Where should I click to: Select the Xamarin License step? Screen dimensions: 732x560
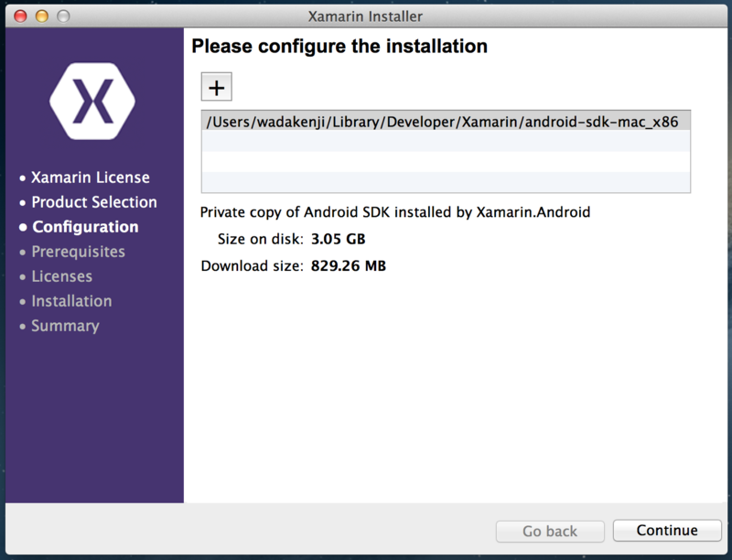(90, 178)
